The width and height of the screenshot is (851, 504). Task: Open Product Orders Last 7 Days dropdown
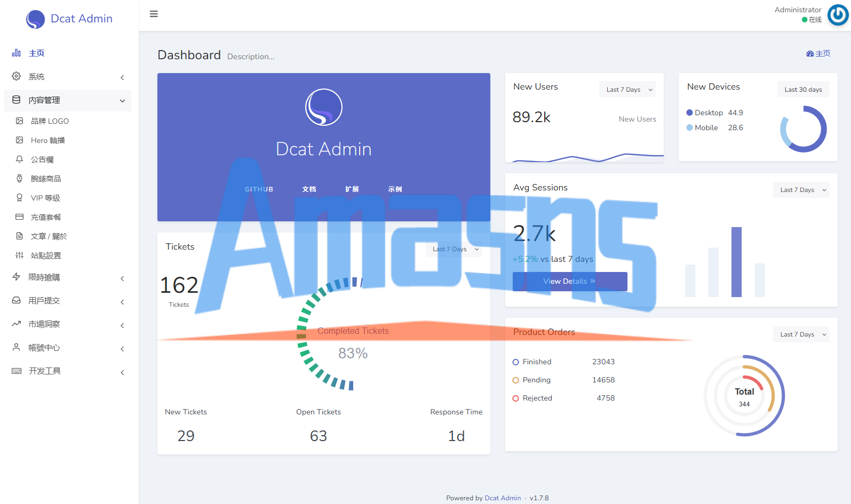tap(801, 334)
